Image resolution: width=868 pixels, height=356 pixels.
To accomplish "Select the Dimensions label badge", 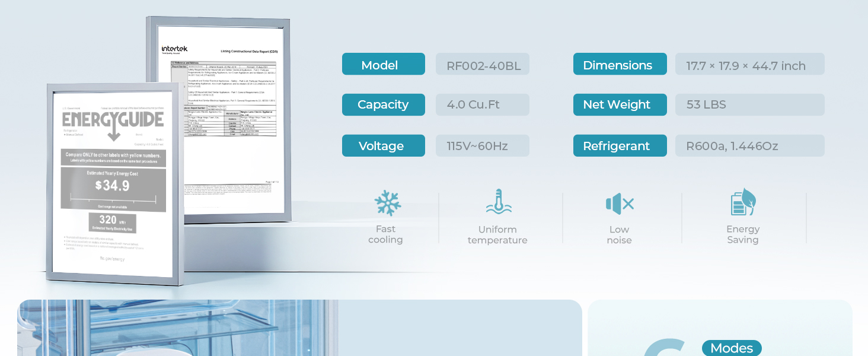I will [620, 64].
